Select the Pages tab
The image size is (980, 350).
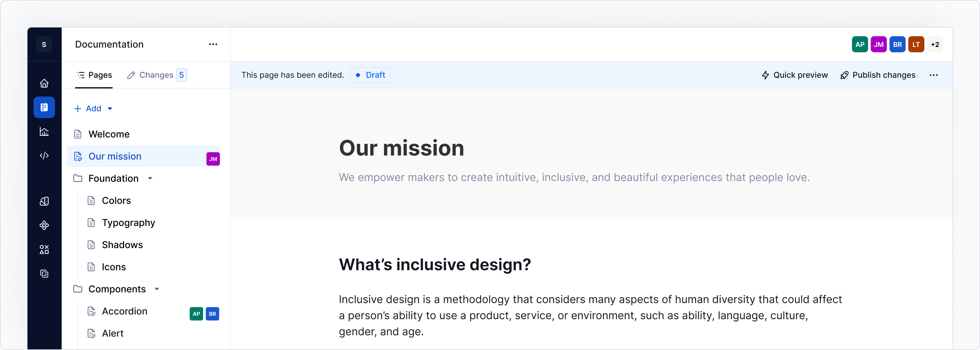[95, 75]
